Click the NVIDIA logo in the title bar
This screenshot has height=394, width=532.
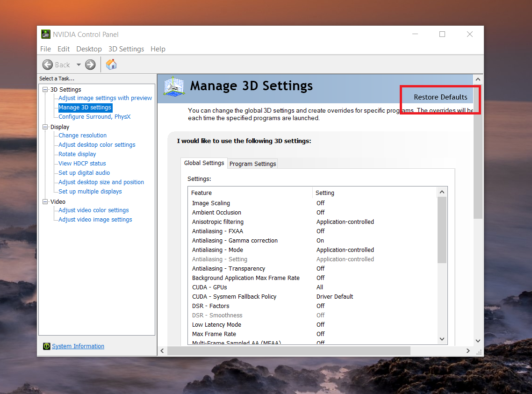click(45, 34)
